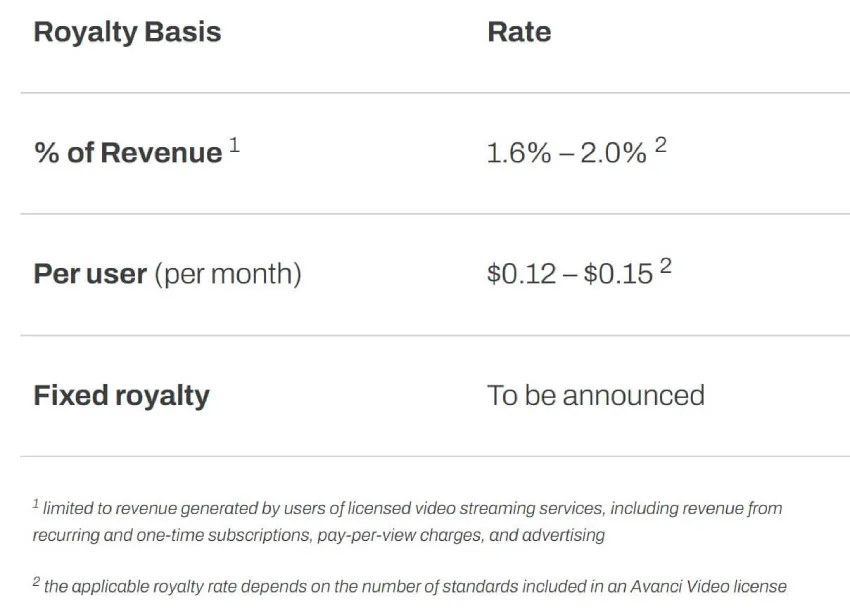Click the "$0.15" upper per-user rate
Viewport: 850px width, 614px height.
pos(618,274)
